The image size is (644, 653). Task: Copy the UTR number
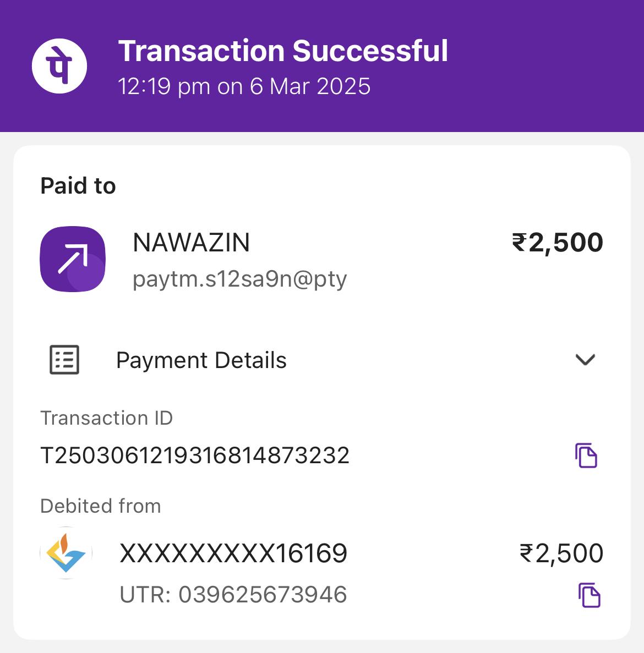tap(589, 595)
